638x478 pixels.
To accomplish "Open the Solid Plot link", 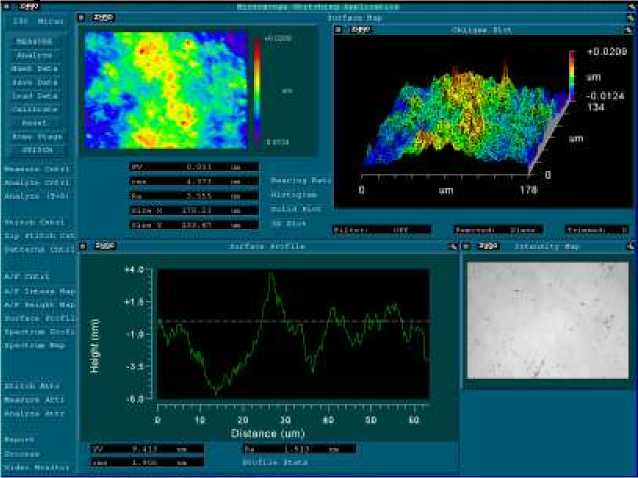I will (x=296, y=209).
